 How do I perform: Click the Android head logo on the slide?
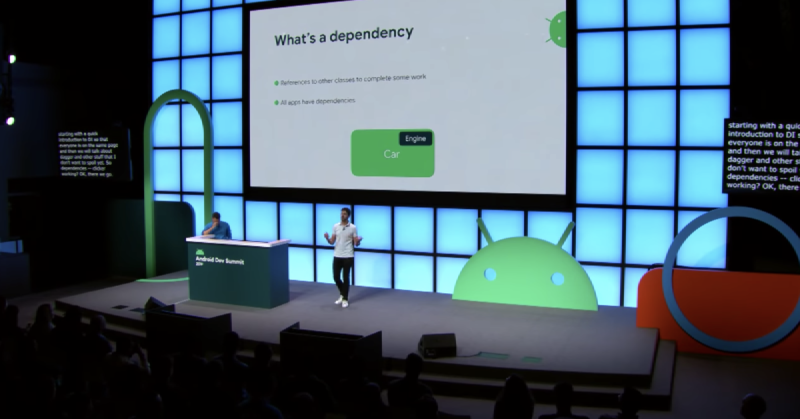click(x=559, y=29)
